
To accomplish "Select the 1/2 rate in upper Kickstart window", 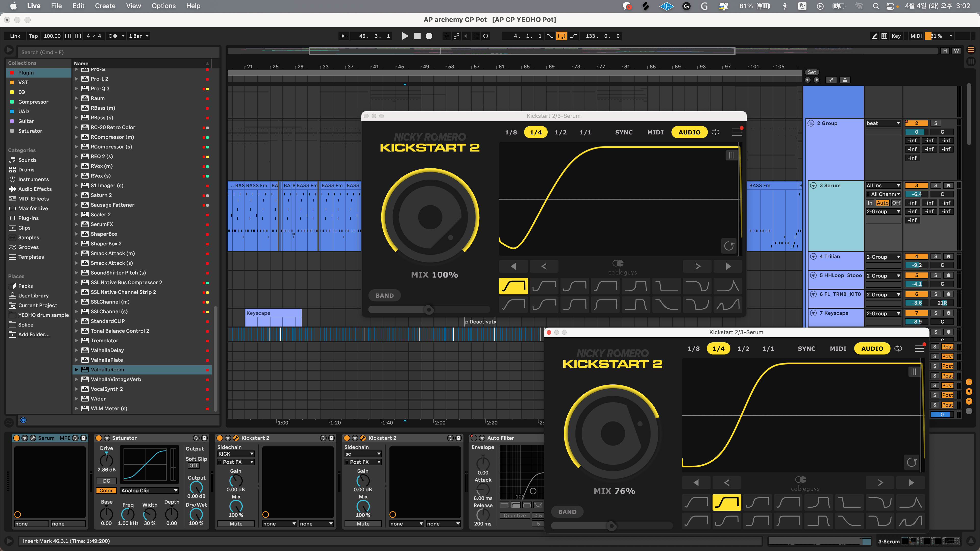I will (561, 132).
